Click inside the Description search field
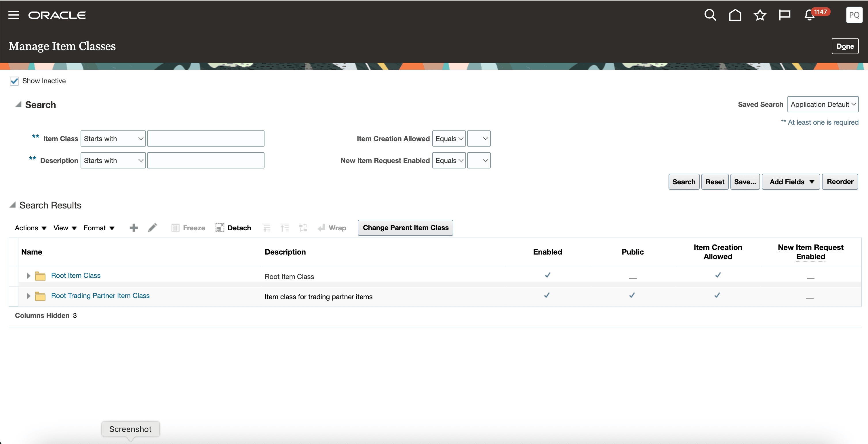The image size is (868, 444). click(205, 160)
